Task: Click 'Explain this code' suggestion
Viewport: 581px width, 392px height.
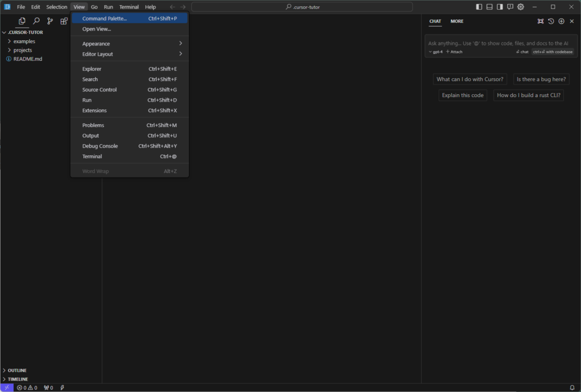Action: 462,95
